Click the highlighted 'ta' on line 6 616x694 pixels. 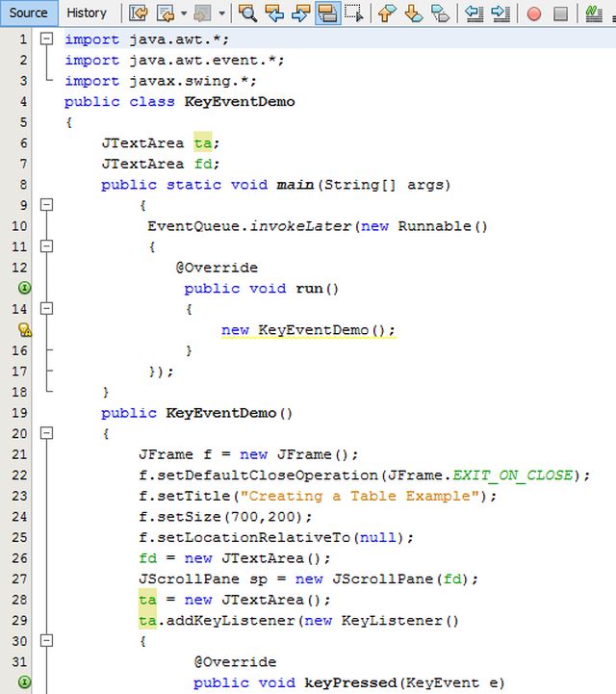[x=203, y=142]
